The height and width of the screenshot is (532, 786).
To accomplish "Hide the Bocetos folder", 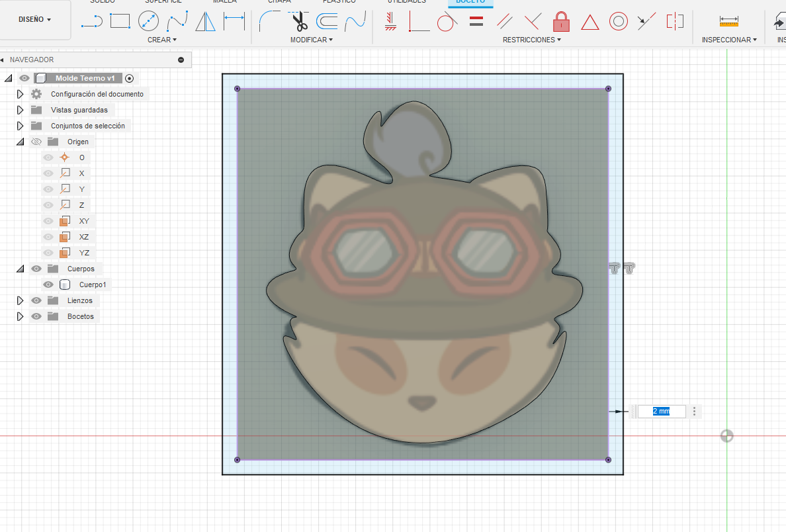I will (x=36, y=316).
